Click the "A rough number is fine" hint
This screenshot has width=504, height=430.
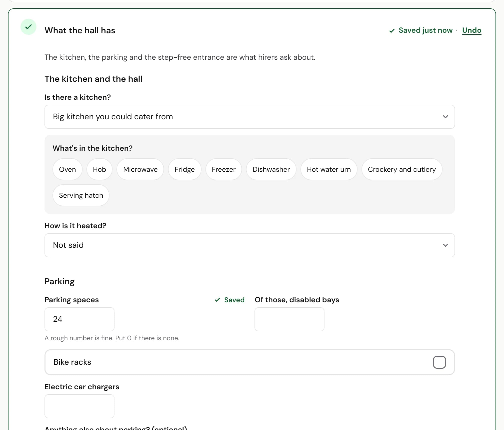112,338
